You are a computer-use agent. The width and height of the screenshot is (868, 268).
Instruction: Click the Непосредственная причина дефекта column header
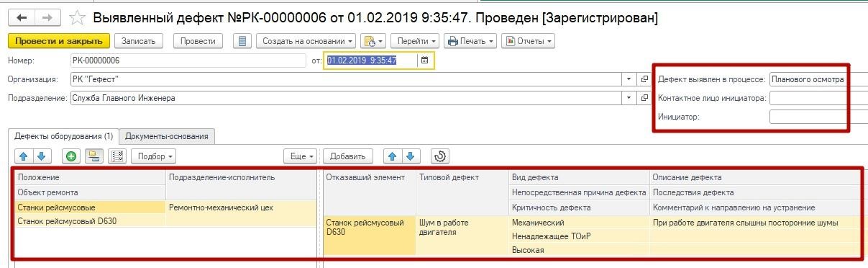tap(579, 192)
